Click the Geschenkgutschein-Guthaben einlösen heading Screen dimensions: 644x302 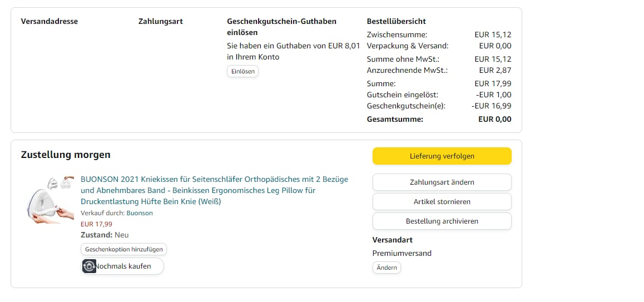(281, 27)
